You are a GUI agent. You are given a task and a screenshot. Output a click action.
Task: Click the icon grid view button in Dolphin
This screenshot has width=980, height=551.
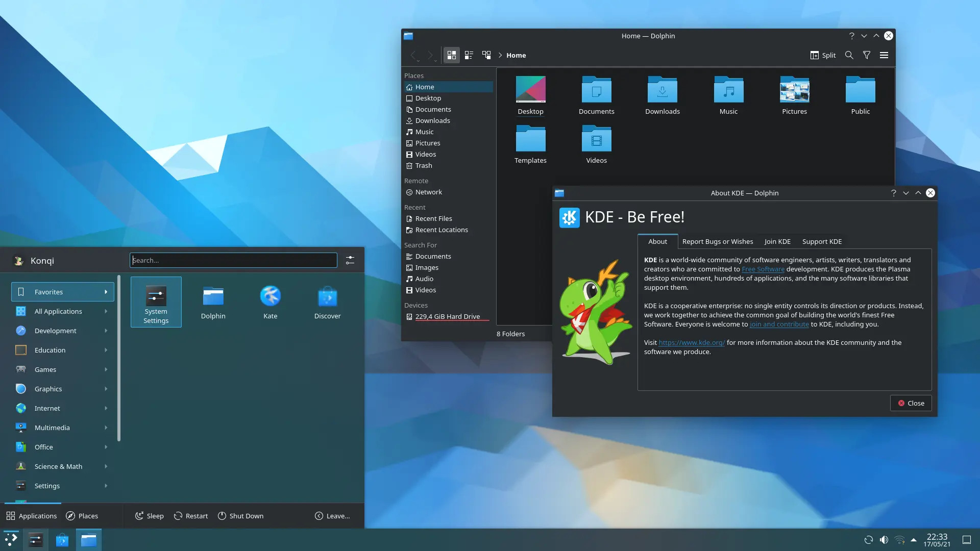[451, 55]
